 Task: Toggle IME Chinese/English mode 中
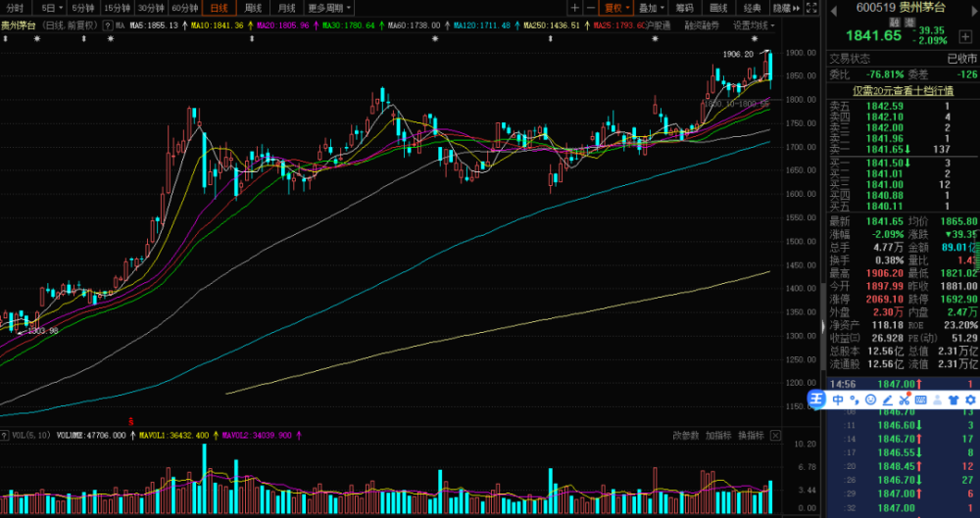click(838, 400)
